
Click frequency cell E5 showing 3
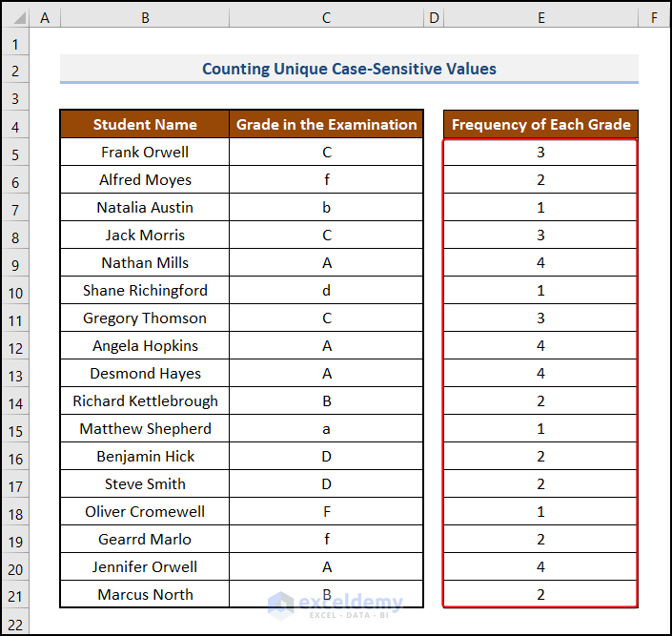click(x=540, y=153)
